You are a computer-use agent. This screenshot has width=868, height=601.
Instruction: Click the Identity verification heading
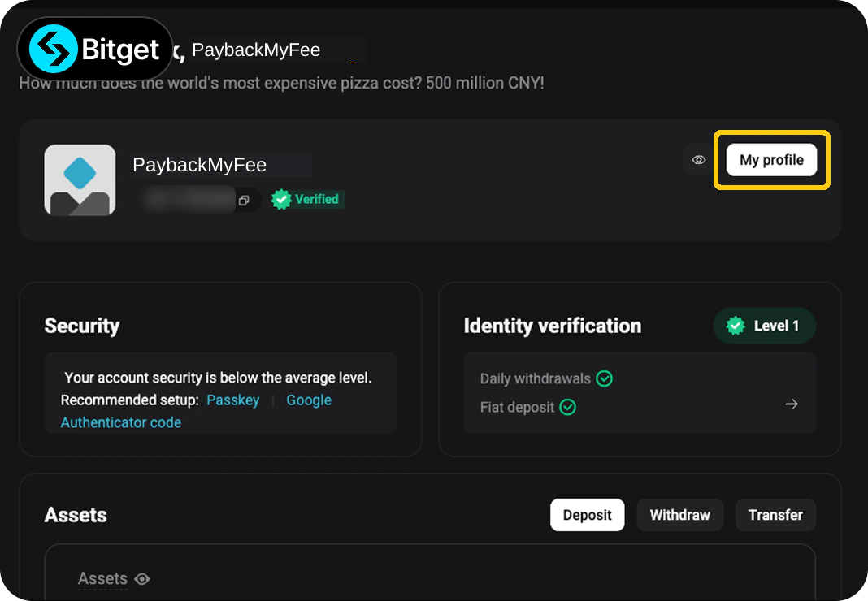pyautogui.click(x=553, y=326)
